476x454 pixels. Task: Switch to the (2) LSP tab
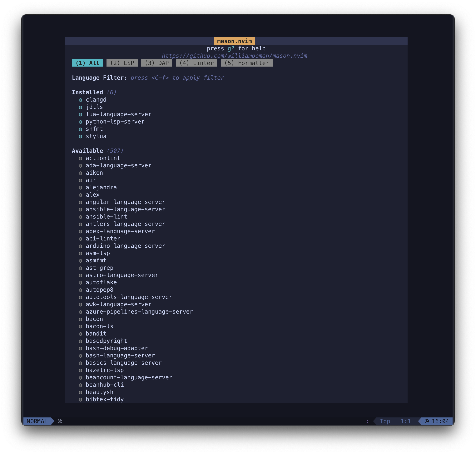(x=122, y=63)
